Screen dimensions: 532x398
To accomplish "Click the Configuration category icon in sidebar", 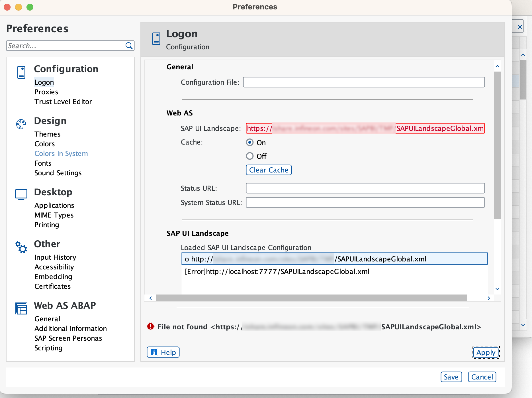I will tap(21, 72).
